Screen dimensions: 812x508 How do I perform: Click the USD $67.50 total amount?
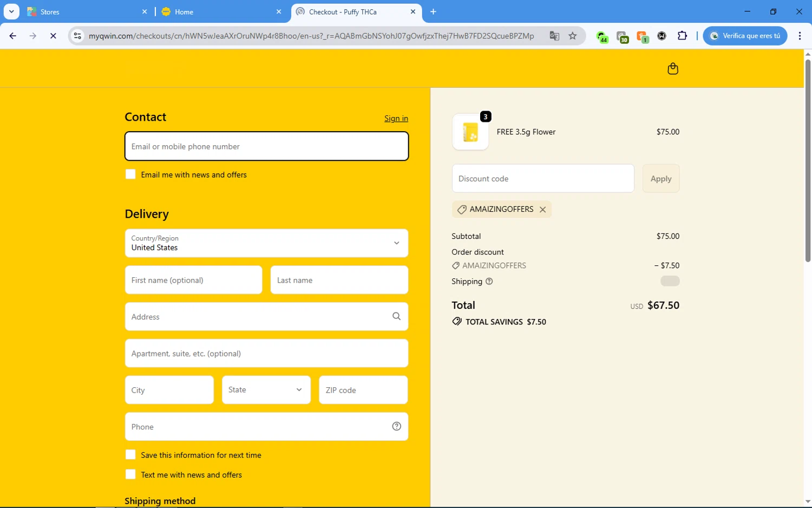click(654, 305)
